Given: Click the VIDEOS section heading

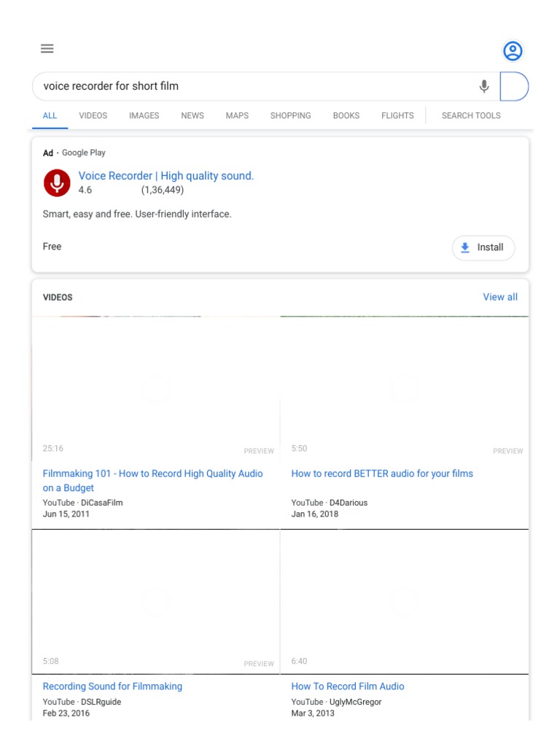Looking at the screenshot, I should coord(58,298).
